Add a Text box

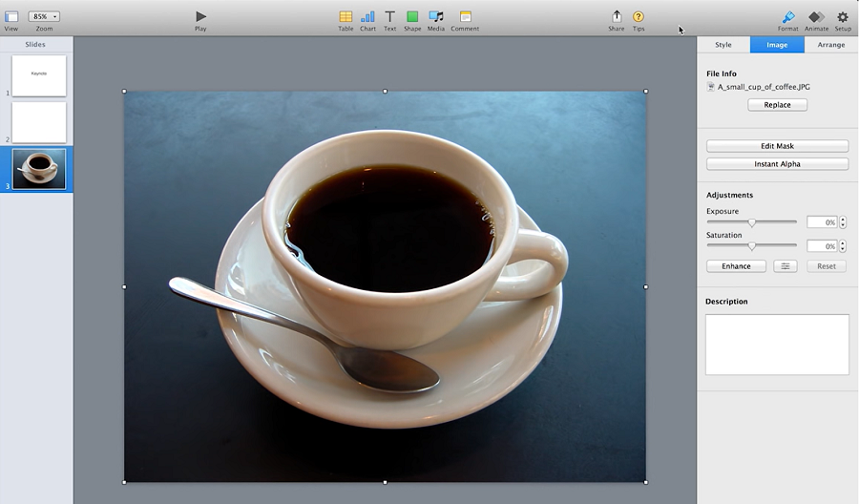[390, 17]
